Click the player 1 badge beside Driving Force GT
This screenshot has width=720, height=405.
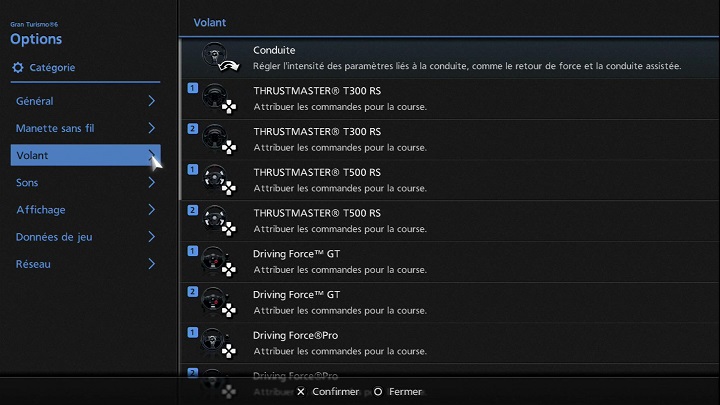pyautogui.click(x=192, y=251)
